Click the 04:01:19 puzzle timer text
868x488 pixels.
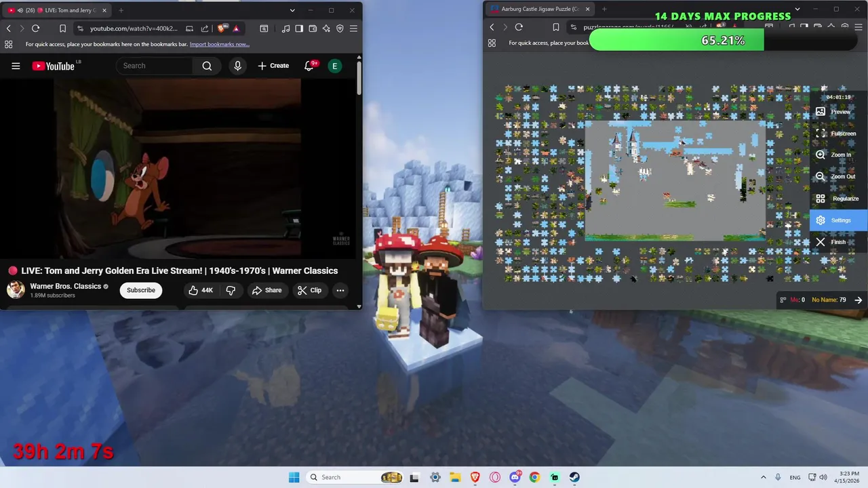(x=838, y=97)
